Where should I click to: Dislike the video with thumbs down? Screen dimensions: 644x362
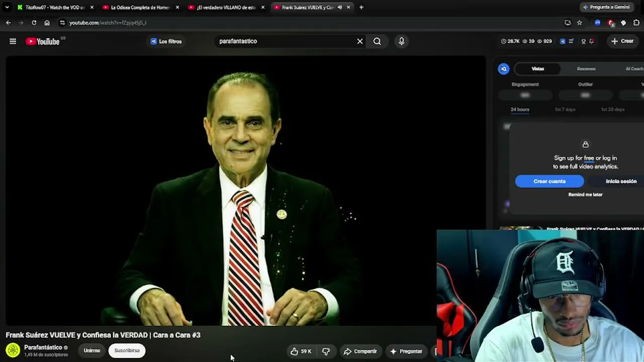[x=326, y=351]
